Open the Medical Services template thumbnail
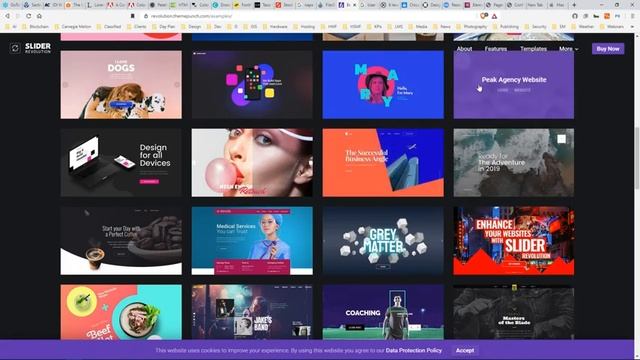Viewport: 640px width, 360px height. pos(252,240)
